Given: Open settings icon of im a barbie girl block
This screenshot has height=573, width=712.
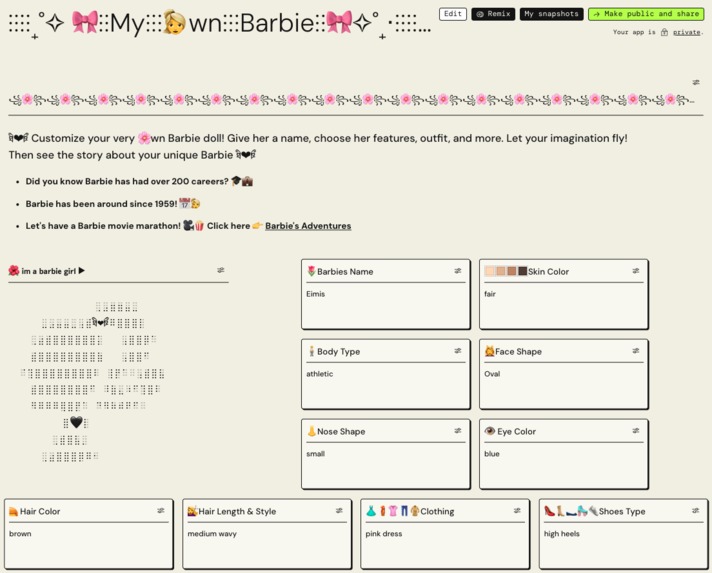Looking at the screenshot, I should click(x=221, y=270).
